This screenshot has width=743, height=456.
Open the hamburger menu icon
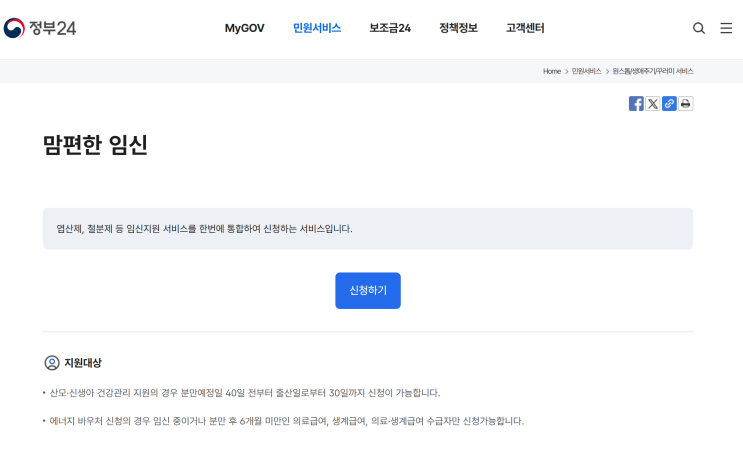[x=726, y=28]
